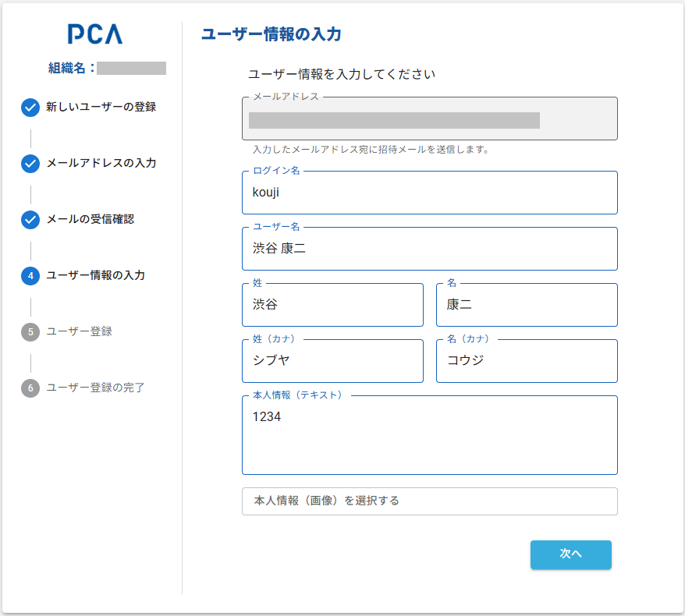Image resolution: width=685 pixels, height=616 pixels.
Task: Select the ユーザー名 field containing 渋谷 康二
Action: click(x=429, y=249)
